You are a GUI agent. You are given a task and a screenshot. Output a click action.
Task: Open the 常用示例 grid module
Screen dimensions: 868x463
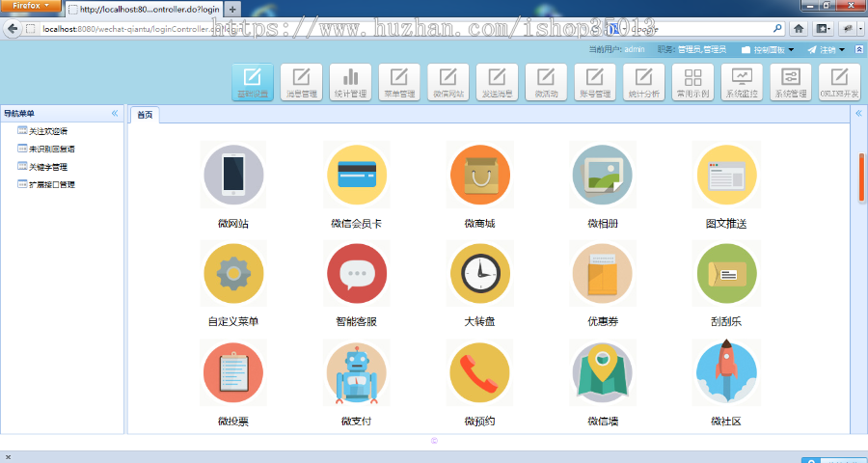(693, 82)
